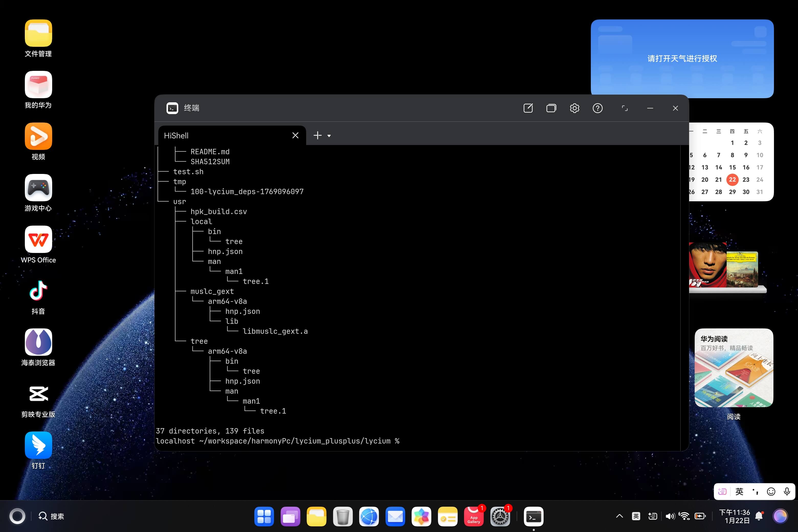The image size is (798, 532).
Task: Toggle sound volume icon in system tray
Action: point(670,516)
